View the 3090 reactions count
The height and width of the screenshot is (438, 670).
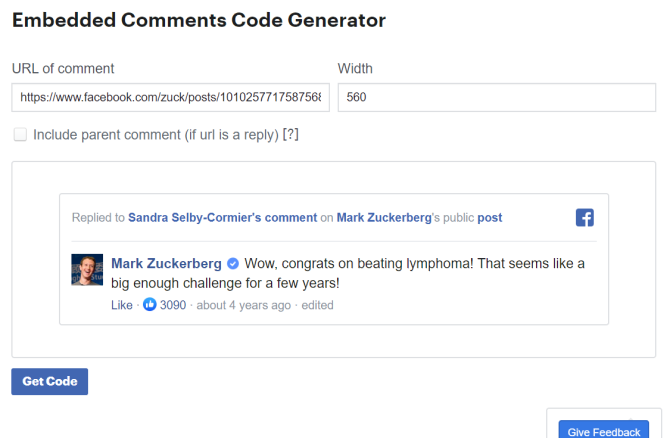tap(173, 305)
